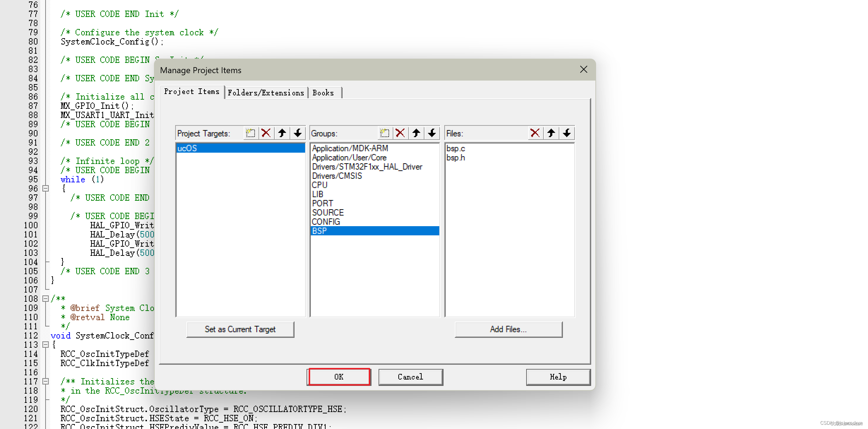The height and width of the screenshot is (429, 868).
Task: Create a new project target
Action: [250, 133]
